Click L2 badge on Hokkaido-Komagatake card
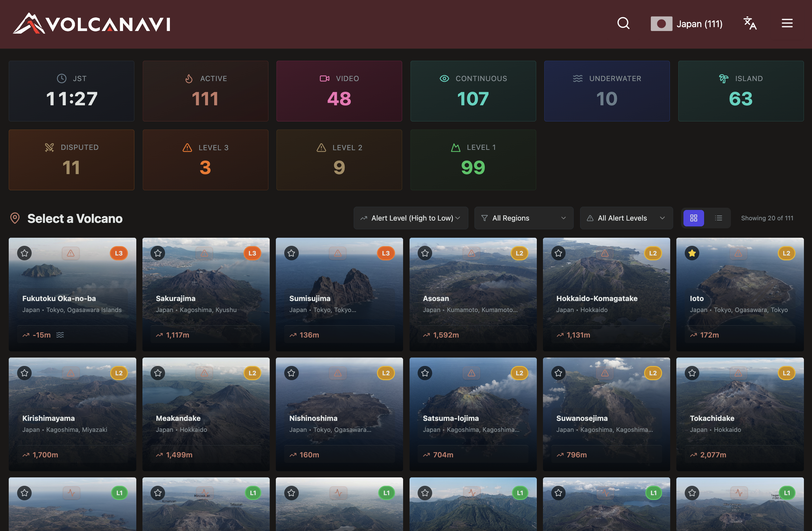 tap(653, 253)
